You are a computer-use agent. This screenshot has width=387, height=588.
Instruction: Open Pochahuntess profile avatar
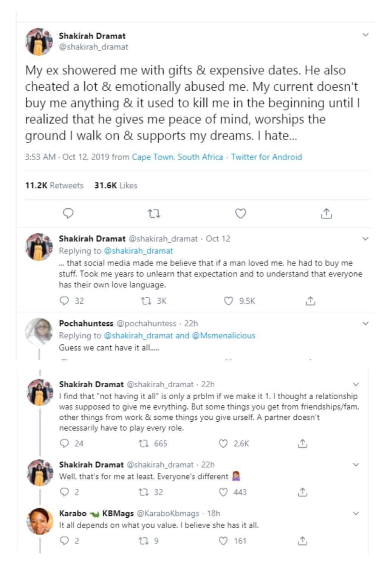(39, 331)
